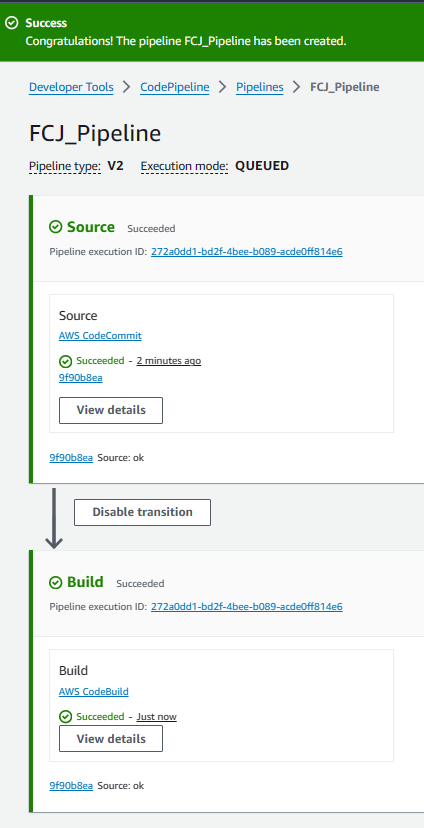The image size is (424, 828).
Task: Click the Source action succeeded status icon
Action: coord(65,361)
